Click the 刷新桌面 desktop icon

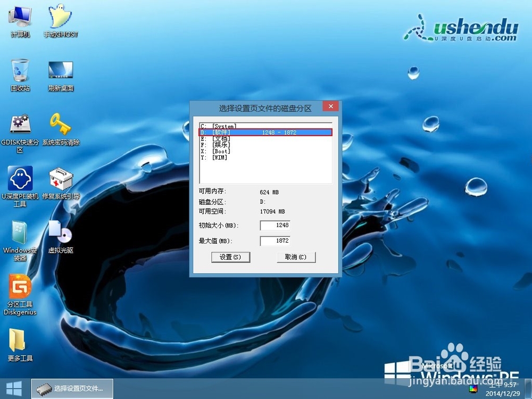pyautogui.click(x=61, y=76)
